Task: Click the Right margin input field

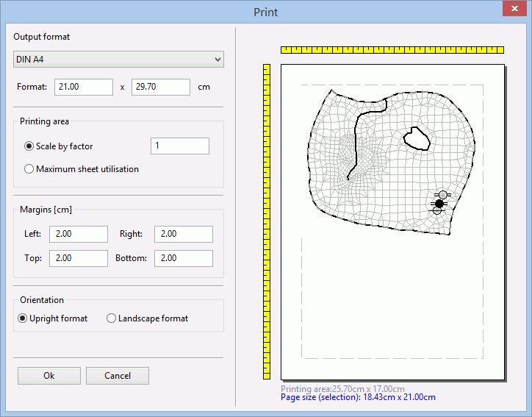Action: (x=184, y=234)
